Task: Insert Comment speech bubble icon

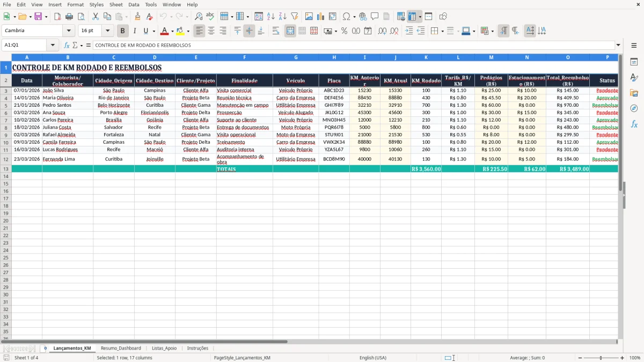Action: [375, 17]
